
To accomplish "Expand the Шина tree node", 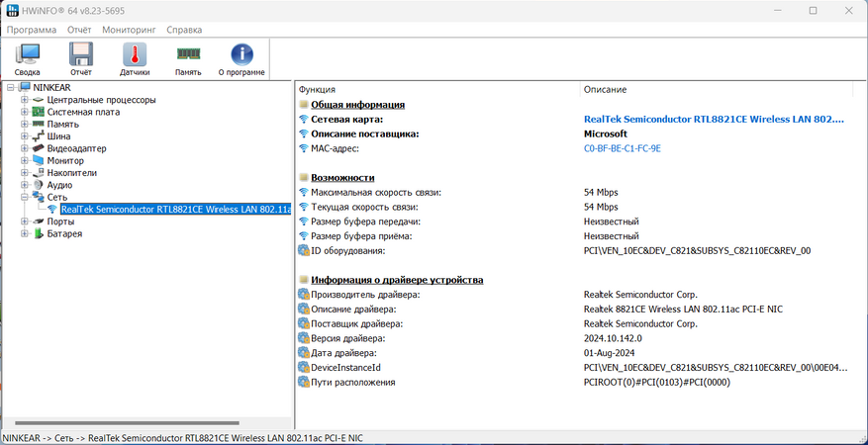I will coord(25,136).
